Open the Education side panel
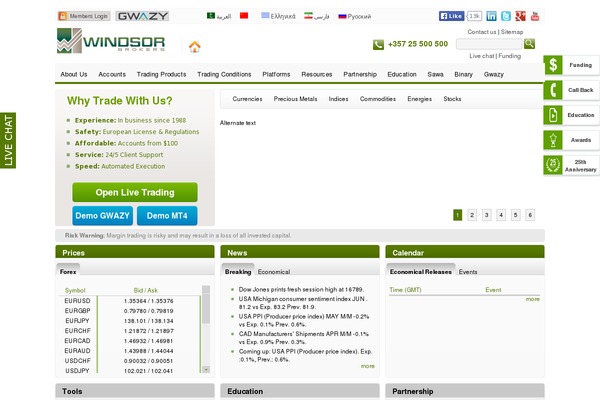The height and width of the screenshot is (400, 600). [571, 115]
